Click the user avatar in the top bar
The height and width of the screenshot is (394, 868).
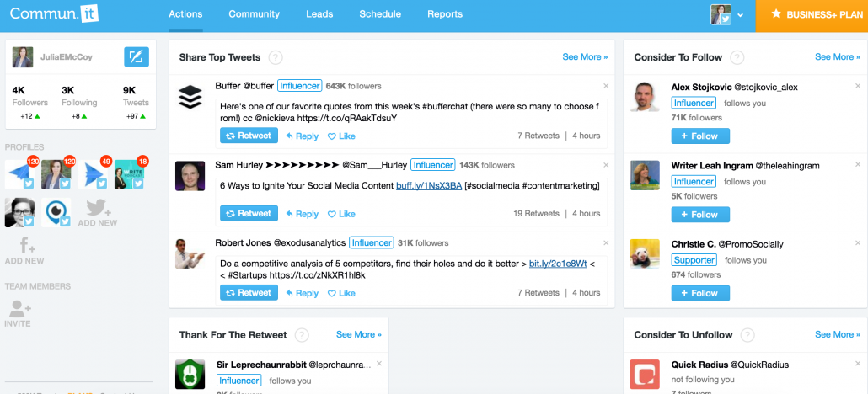click(721, 15)
